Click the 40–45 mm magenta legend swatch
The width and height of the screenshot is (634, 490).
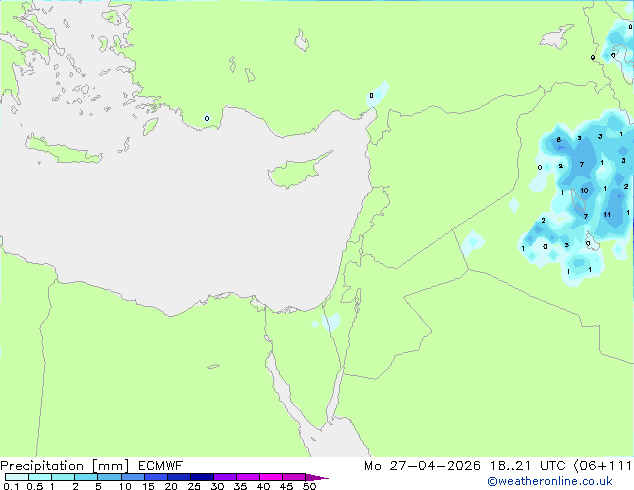[271, 477]
